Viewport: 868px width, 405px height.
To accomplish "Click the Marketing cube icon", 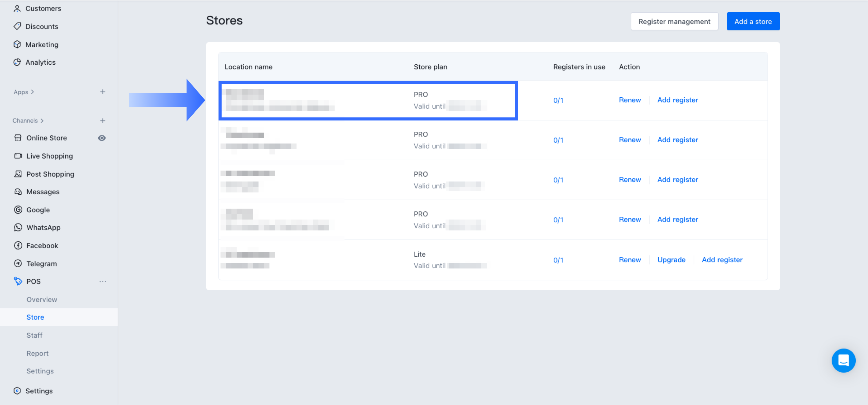I will [17, 45].
